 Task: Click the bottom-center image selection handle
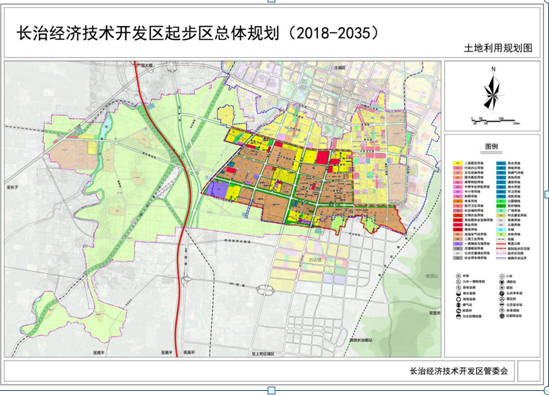[272, 390]
